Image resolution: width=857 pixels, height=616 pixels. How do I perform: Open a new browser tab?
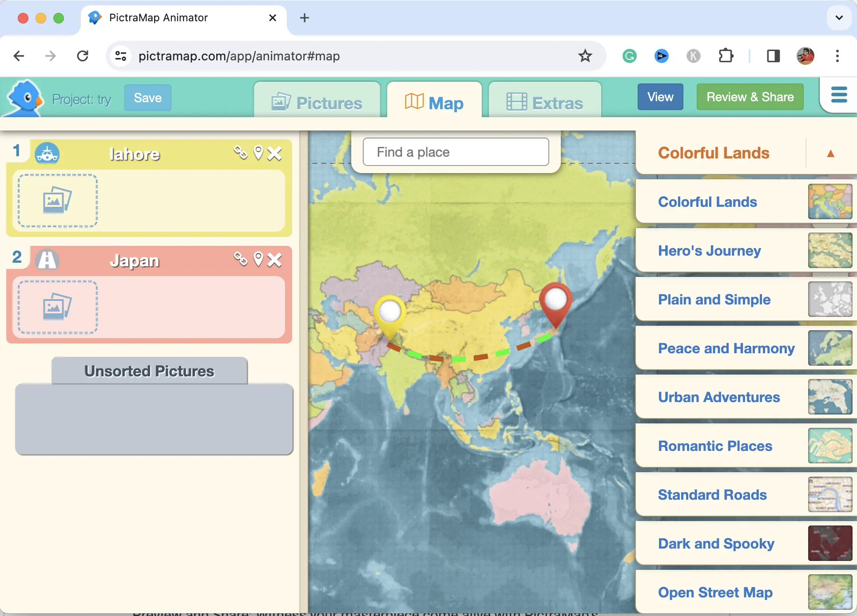pyautogui.click(x=305, y=18)
